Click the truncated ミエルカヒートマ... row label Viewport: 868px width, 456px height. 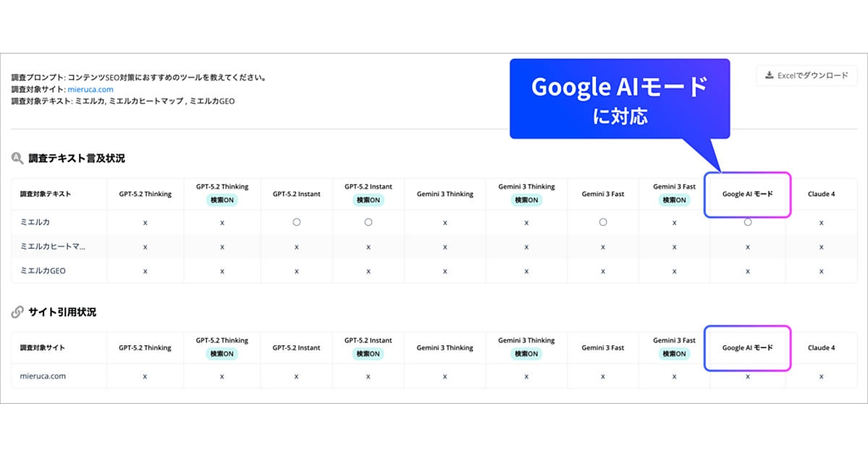coord(53,247)
